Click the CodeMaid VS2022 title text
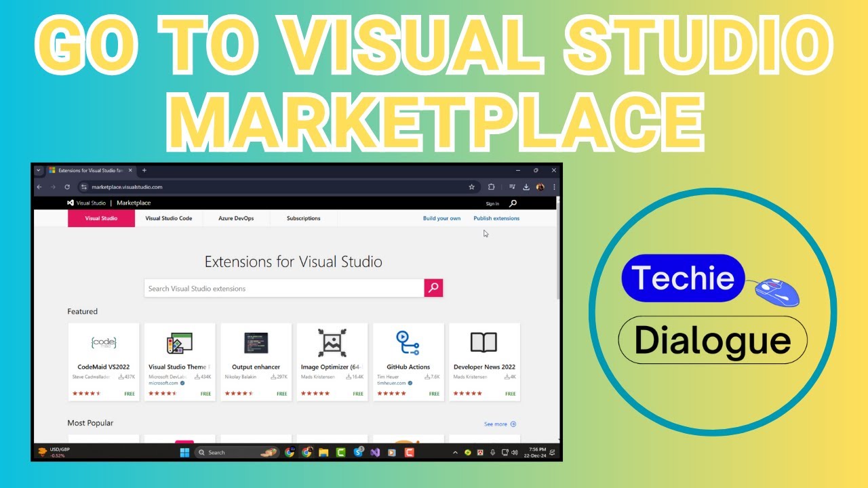868x488 pixels. pyautogui.click(x=104, y=367)
